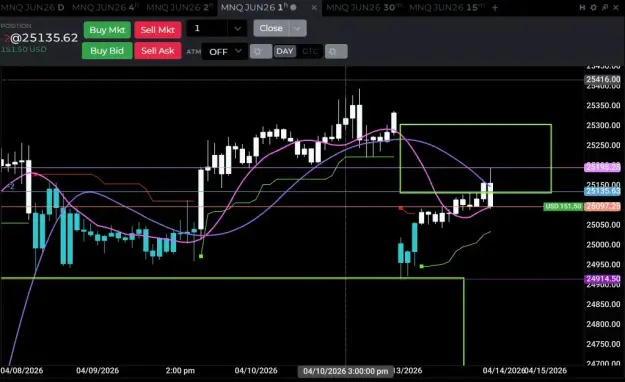Click the 25195.25 purple price label

(603, 167)
